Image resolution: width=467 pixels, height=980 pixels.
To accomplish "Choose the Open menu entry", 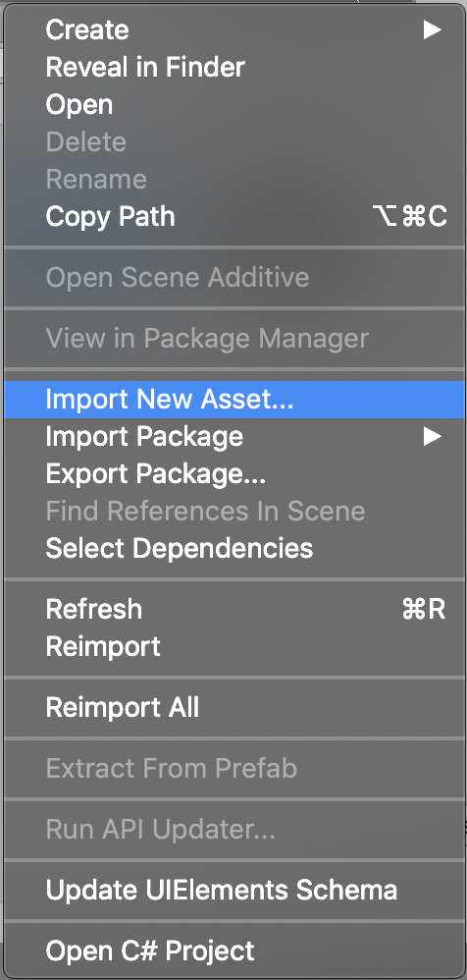I will (233, 104).
